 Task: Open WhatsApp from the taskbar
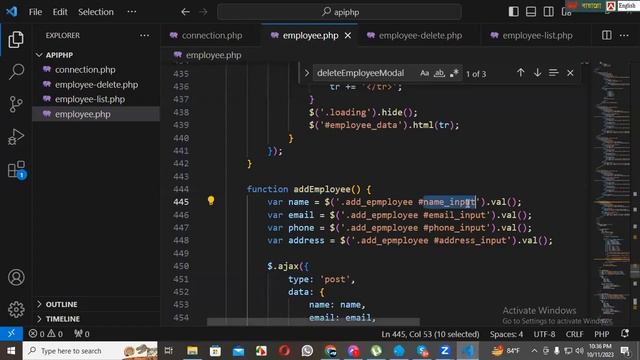[x=307, y=351]
